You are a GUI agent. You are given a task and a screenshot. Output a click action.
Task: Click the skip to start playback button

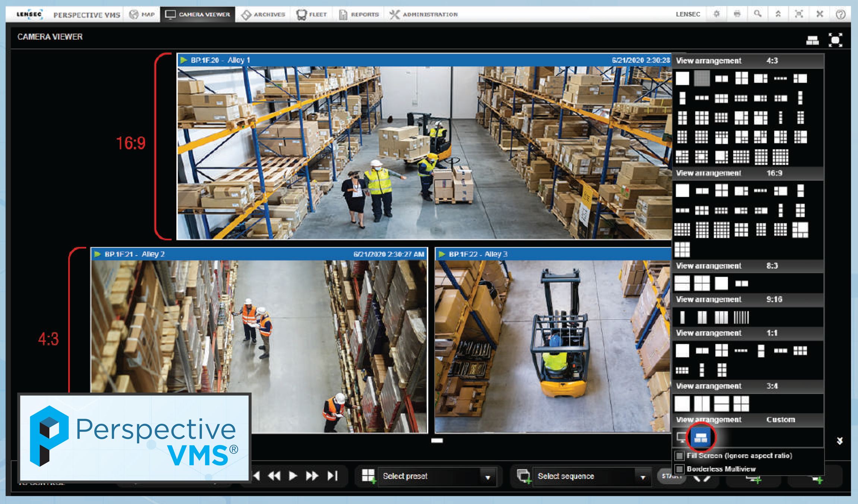click(256, 476)
